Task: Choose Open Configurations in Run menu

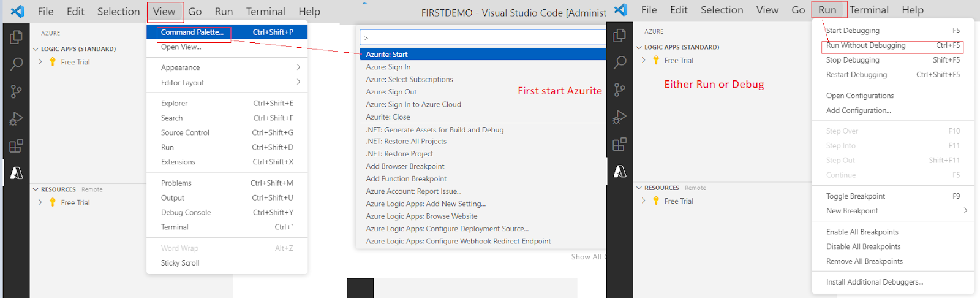Action: pos(893,96)
